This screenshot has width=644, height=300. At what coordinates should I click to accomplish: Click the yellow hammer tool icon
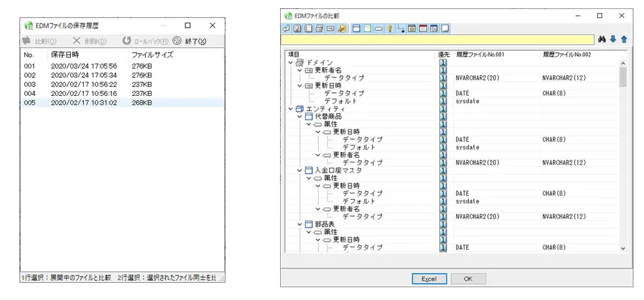(341, 28)
